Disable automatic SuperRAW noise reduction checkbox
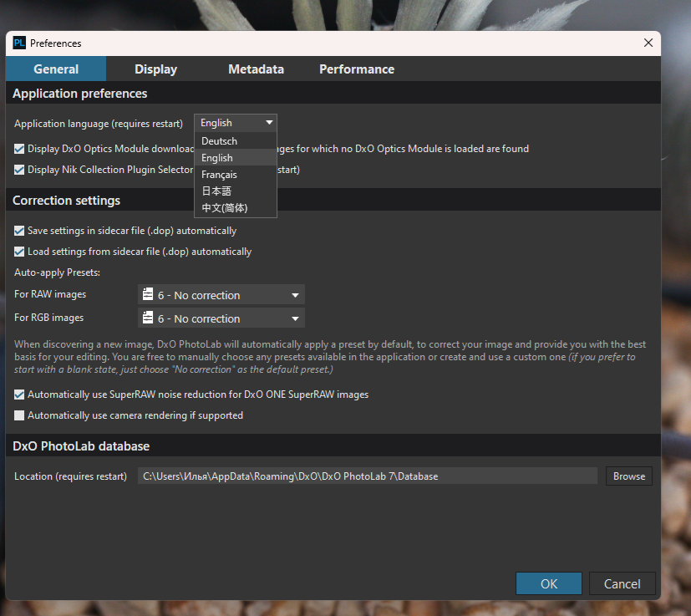The image size is (691, 616). click(19, 395)
